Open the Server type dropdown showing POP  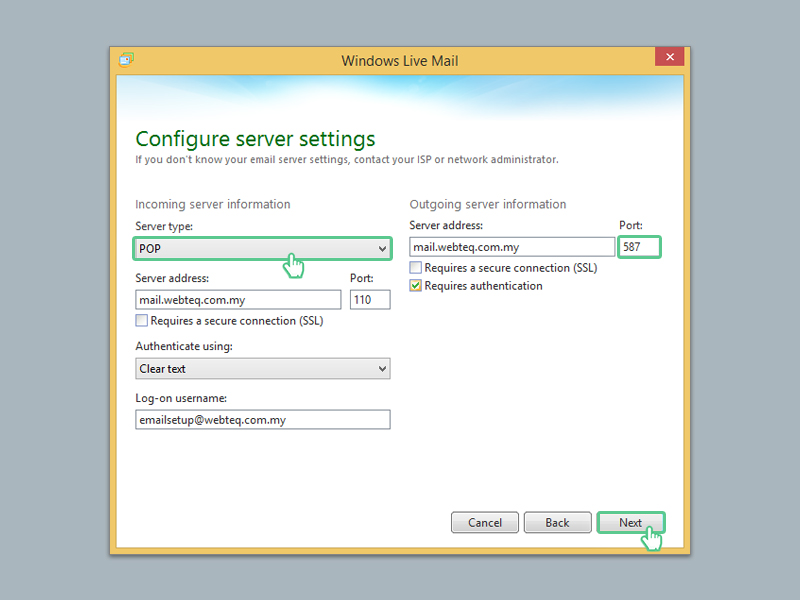pyautogui.click(x=262, y=248)
